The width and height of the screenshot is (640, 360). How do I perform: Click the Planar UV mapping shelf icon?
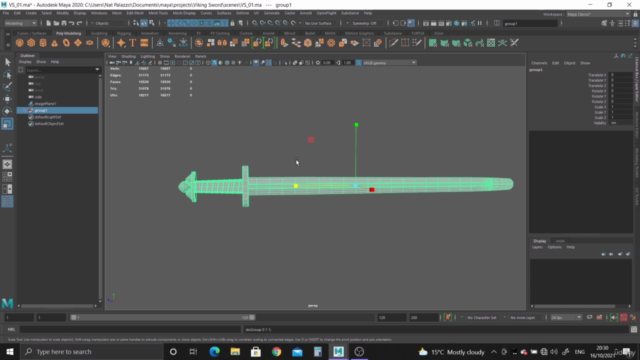(x=433, y=43)
